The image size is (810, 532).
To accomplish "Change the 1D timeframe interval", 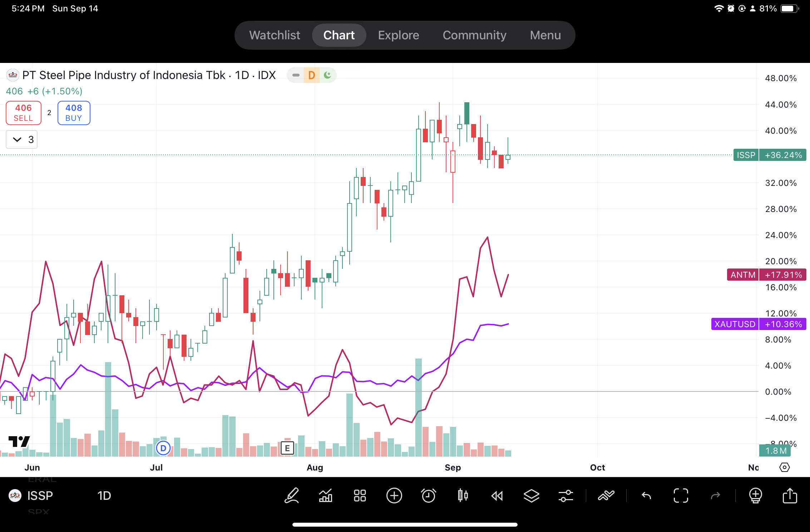I will (x=104, y=496).
